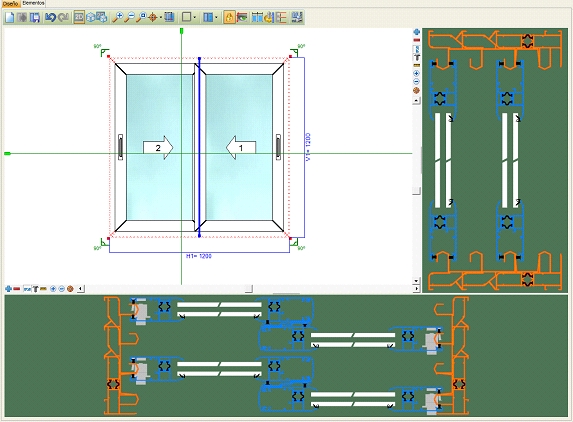Open the hardware handle icon in toolbar
Viewport: 573px width, 422px height.
[x=269, y=17]
